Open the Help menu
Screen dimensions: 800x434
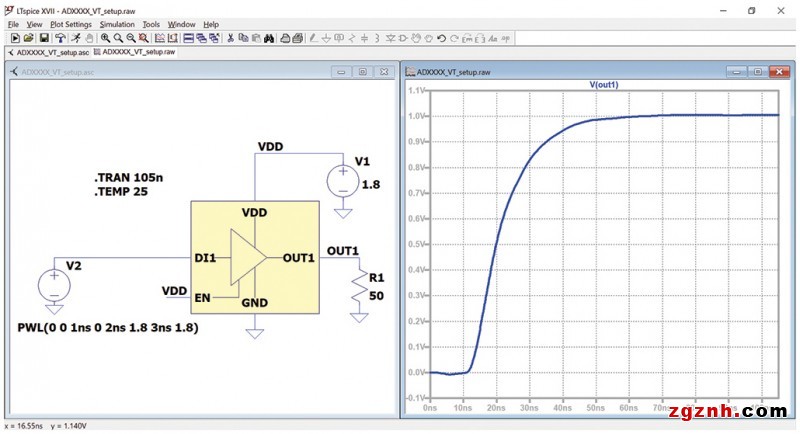(x=211, y=24)
